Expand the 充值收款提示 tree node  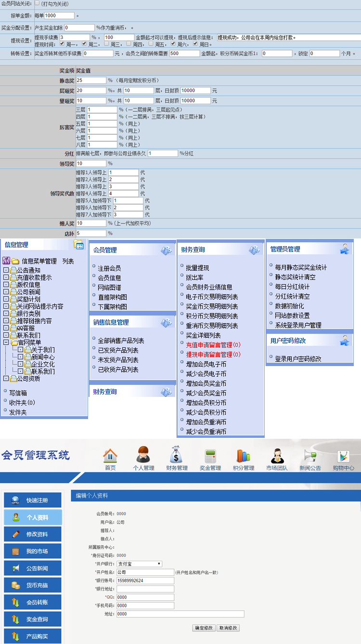[x=6, y=277]
